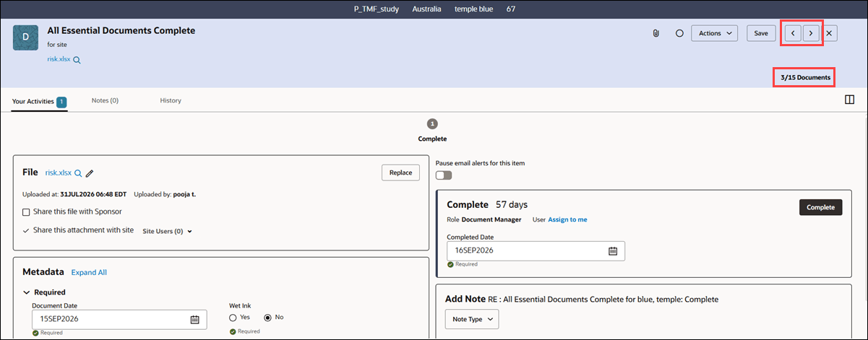
Task: Toggle the split panel layout icon
Action: click(x=849, y=100)
